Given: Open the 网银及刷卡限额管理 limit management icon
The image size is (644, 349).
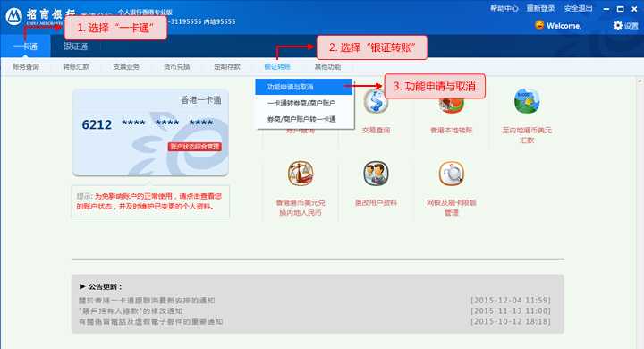Looking at the screenshot, I should [451, 174].
